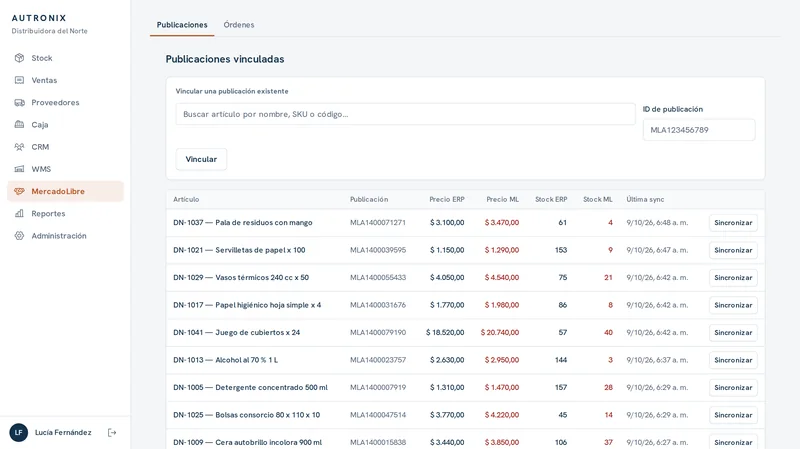Click the Ventas sidebar icon
This screenshot has height=449, width=800.
click(x=19, y=80)
